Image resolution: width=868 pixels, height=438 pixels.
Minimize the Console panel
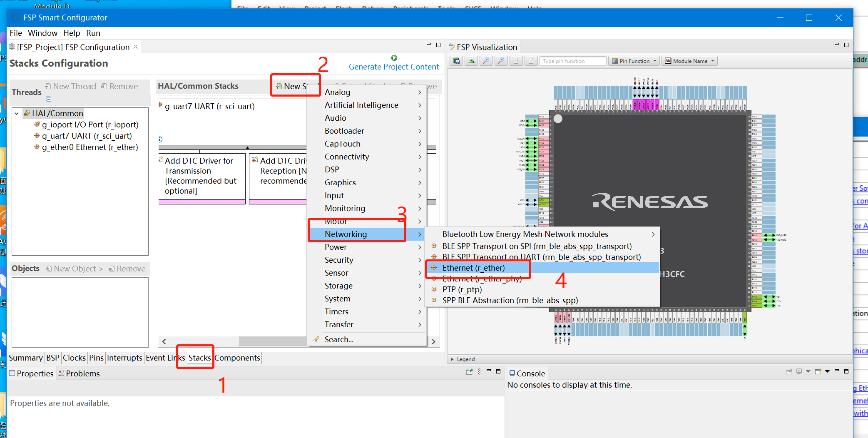[837, 370]
